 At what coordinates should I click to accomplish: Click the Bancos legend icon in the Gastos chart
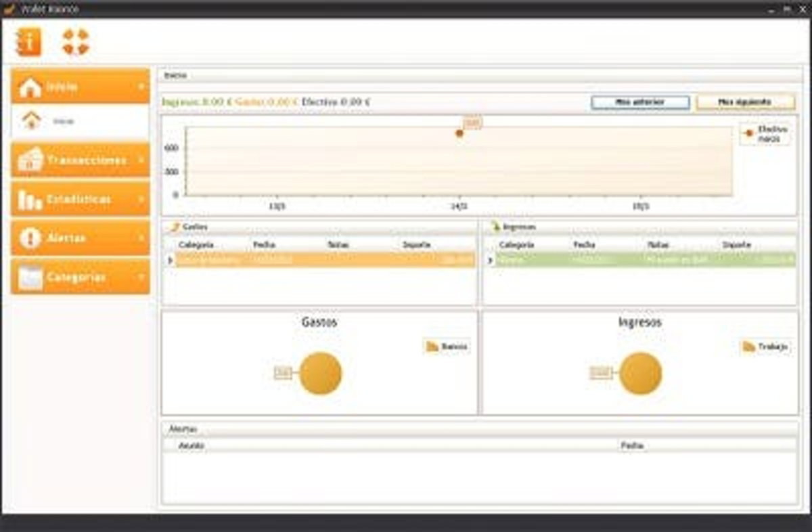tap(432, 347)
